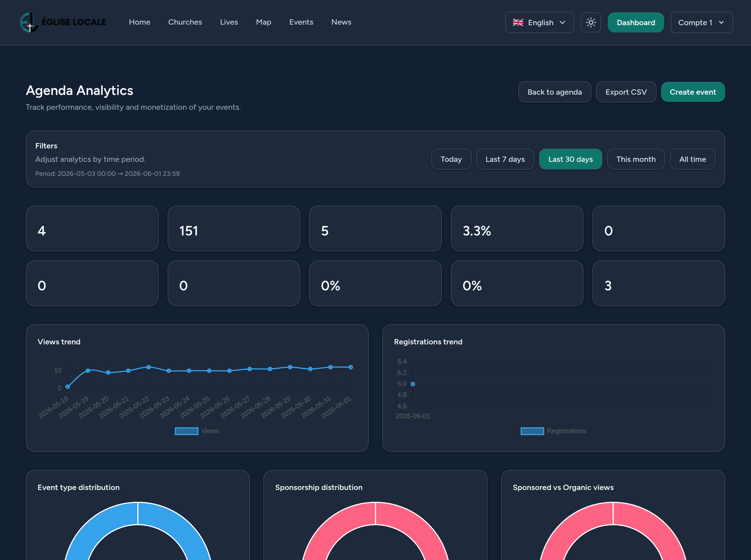Click the stat card showing 4
This screenshot has width=751, height=560.
(x=92, y=228)
